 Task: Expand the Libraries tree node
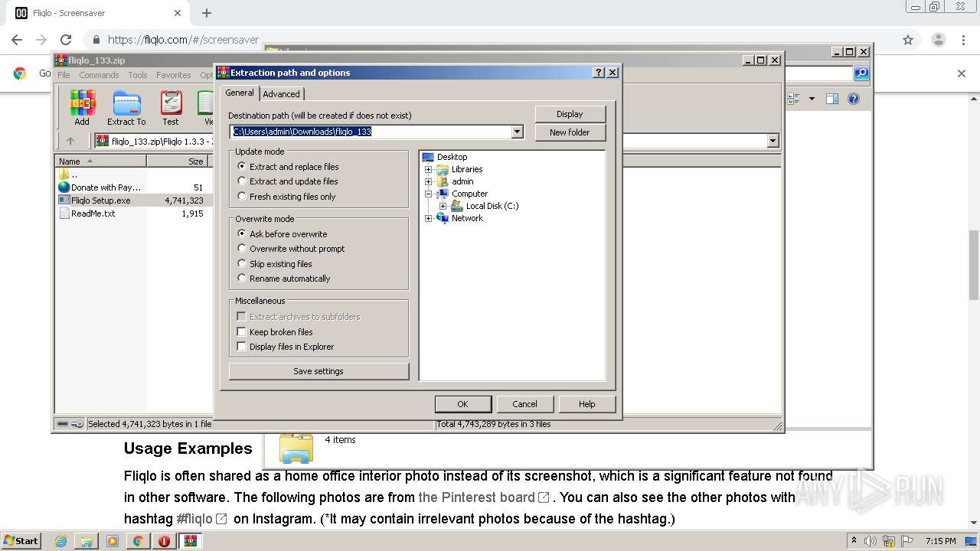pyautogui.click(x=429, y=169)
